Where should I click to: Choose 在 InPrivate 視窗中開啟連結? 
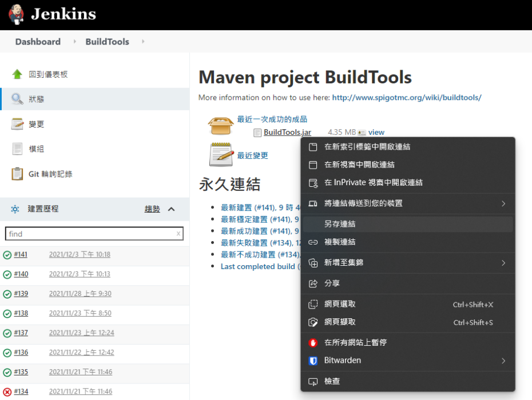(x=408, y=183)
